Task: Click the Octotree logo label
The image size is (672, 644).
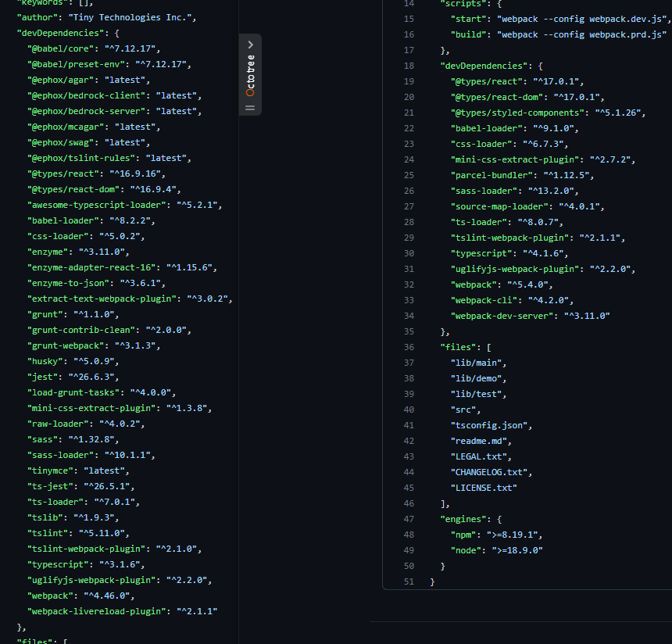Action: [x=250, y=76]
